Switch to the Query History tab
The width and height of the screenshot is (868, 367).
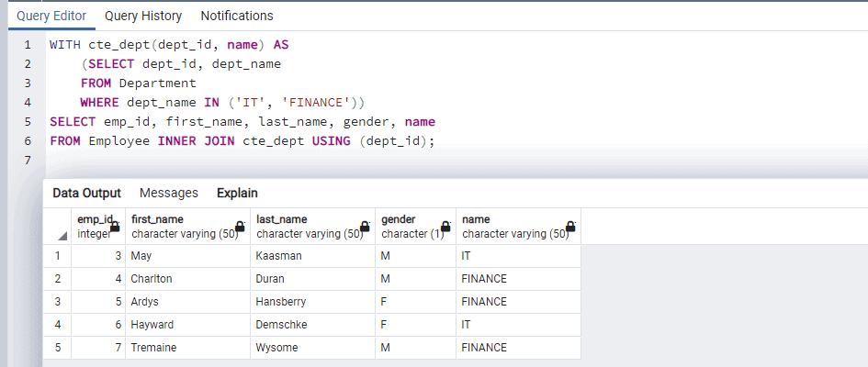tap(142, 16)
